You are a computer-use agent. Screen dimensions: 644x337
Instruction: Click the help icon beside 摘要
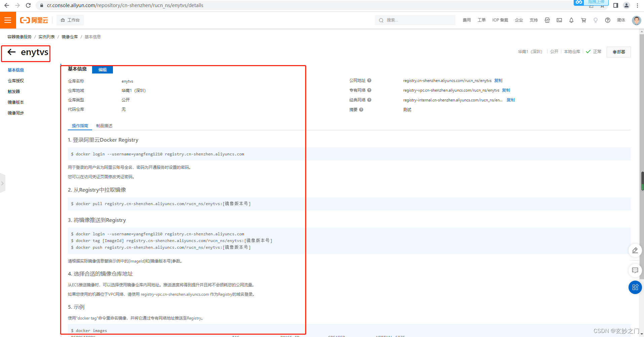click(x=361, y=110)
